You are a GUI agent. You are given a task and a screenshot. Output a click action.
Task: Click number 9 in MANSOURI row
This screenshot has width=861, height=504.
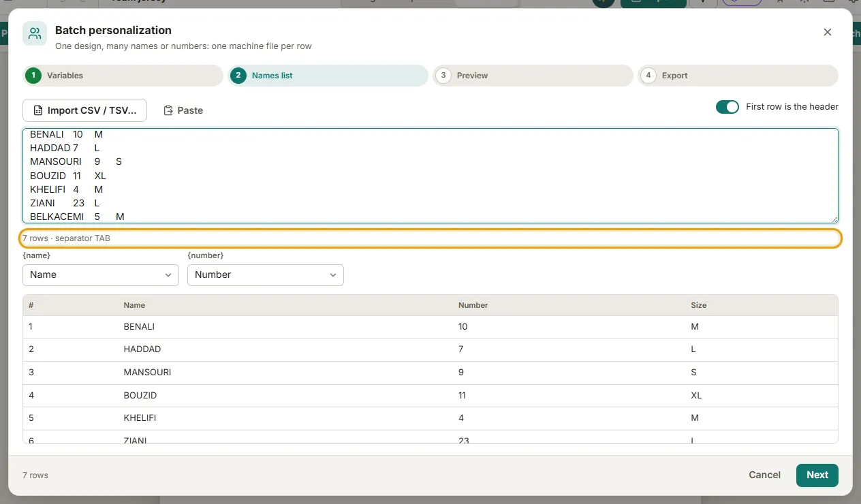[461, 373]
